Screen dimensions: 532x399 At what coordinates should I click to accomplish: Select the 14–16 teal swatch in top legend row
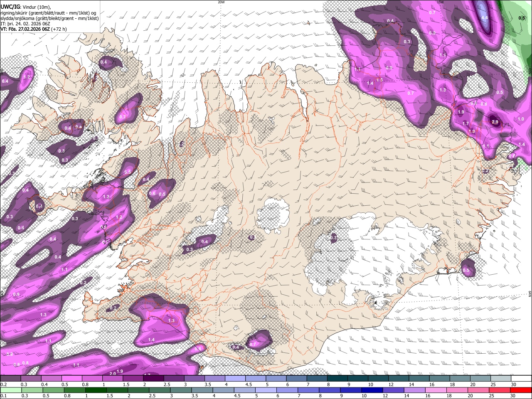[419, 379]
